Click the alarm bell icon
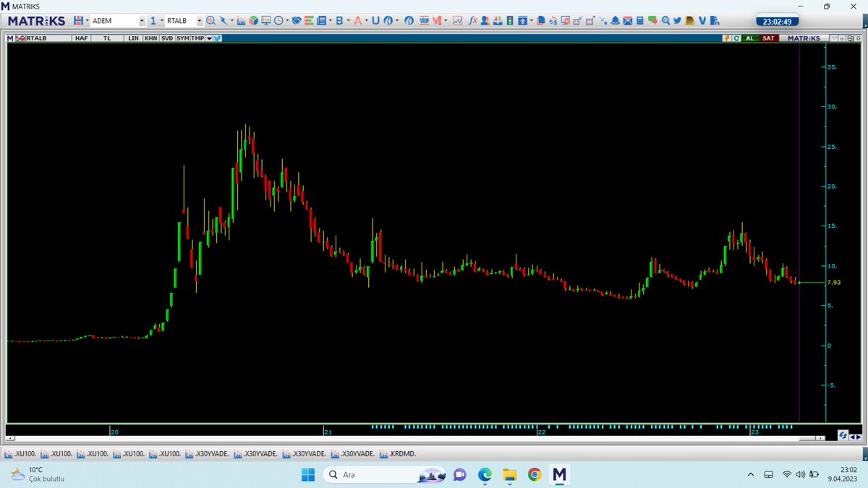 (x=615, y=20)
